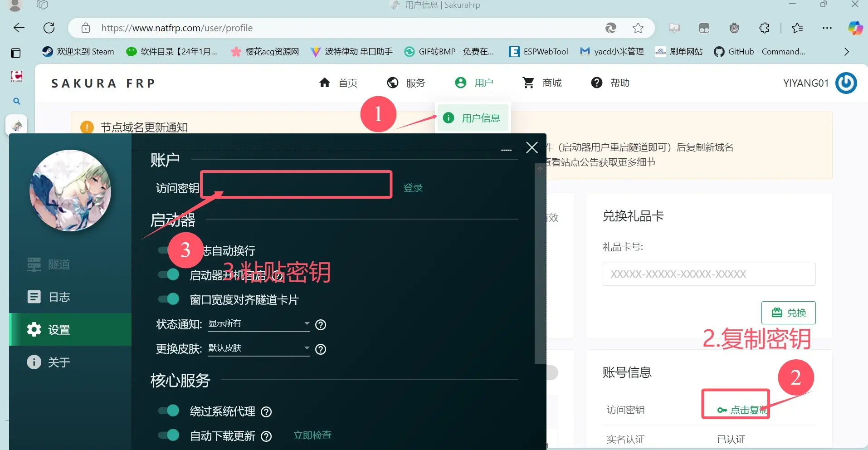868x450 pixels.
Task: Click the 访问密钥 input field in launcher
Action: [297, 185]
